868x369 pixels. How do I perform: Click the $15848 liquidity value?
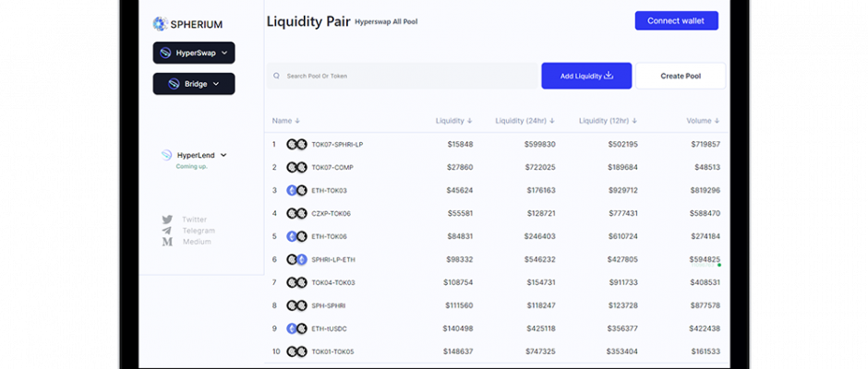pyautogui.click(x=460, y=145)
